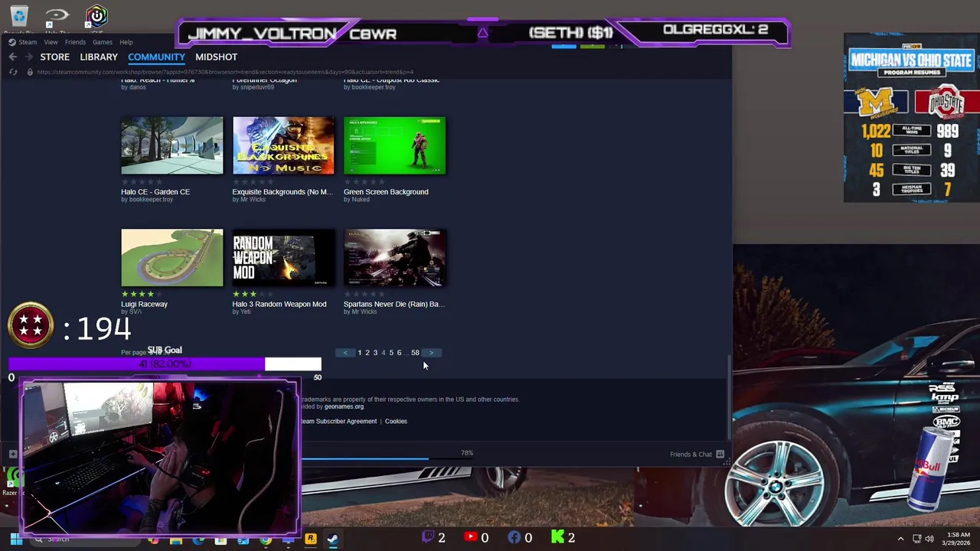Open Microsoft Edge from the taskbar
Viewport: 980px width, 551px height.
coord(198,540)
